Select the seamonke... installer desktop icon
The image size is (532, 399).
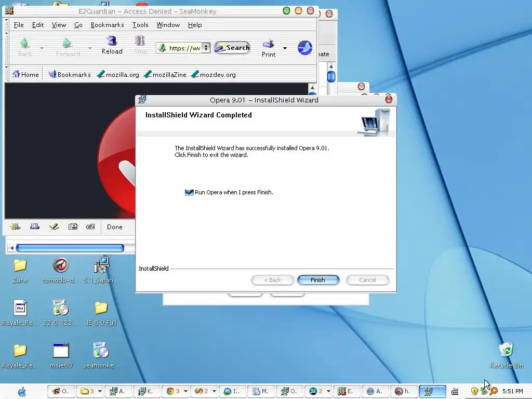[x=101, y=355]
